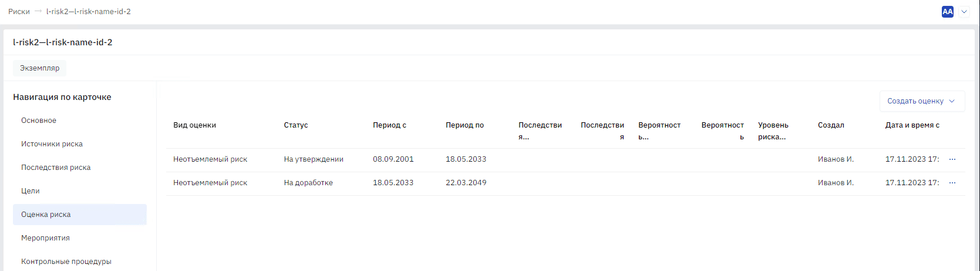Click Период с column header
This screenshot has height=271, width=980.
389,125
